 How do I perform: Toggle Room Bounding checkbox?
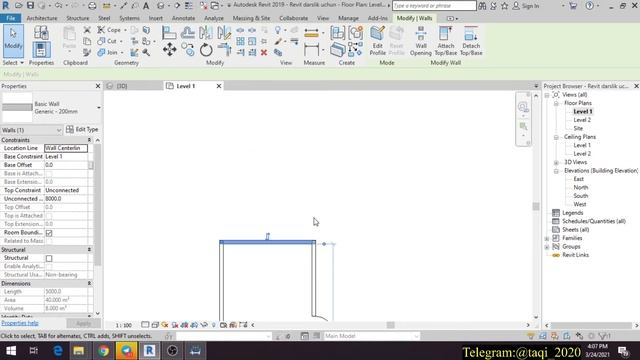tap(49, 233)
